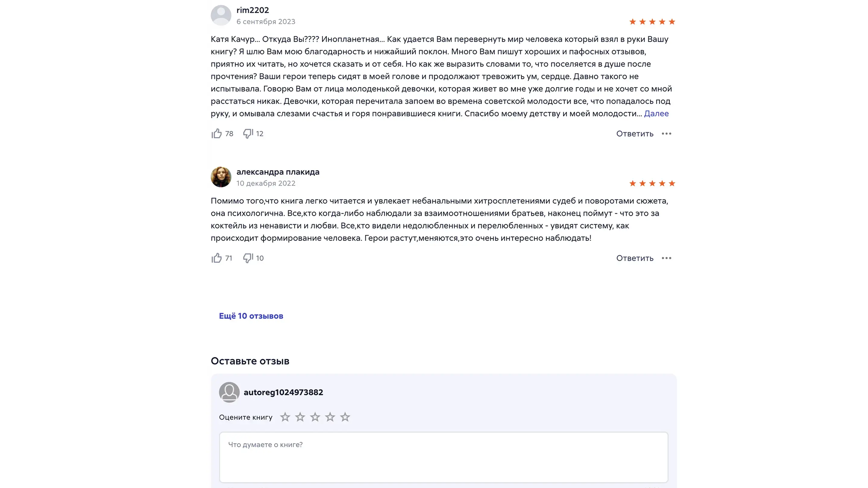Screen dimensions: 868x488
Task: Rate the book one star
Action: pos(285,417)
